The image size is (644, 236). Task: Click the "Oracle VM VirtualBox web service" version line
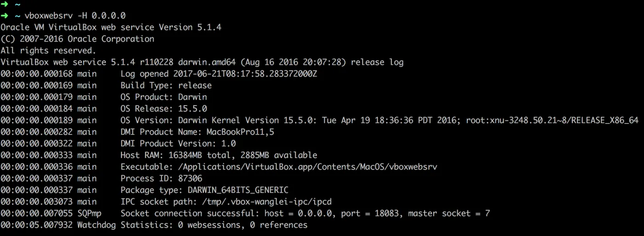pos(111,27)
